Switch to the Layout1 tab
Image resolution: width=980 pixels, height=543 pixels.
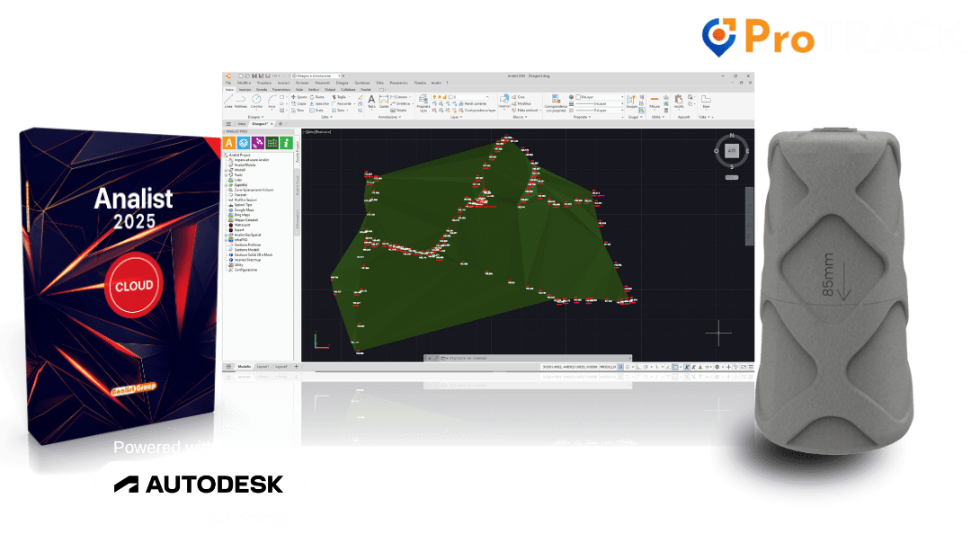coord(263,367)
